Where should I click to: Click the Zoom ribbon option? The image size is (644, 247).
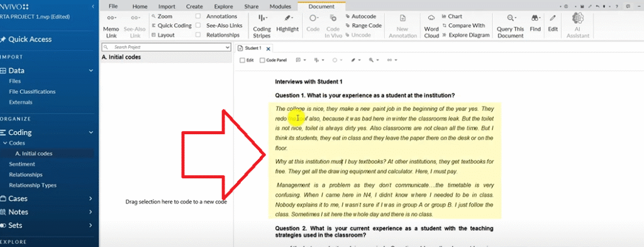[162, 16]
